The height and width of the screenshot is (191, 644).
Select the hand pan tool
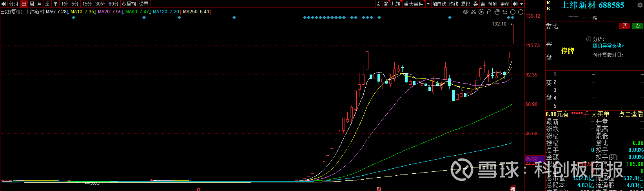point(497,12)
